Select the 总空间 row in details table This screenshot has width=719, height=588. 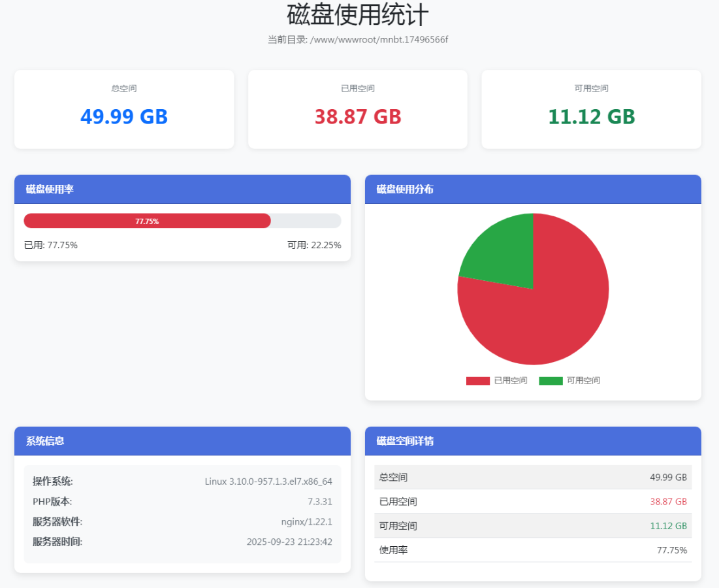(x=533, y=478)
